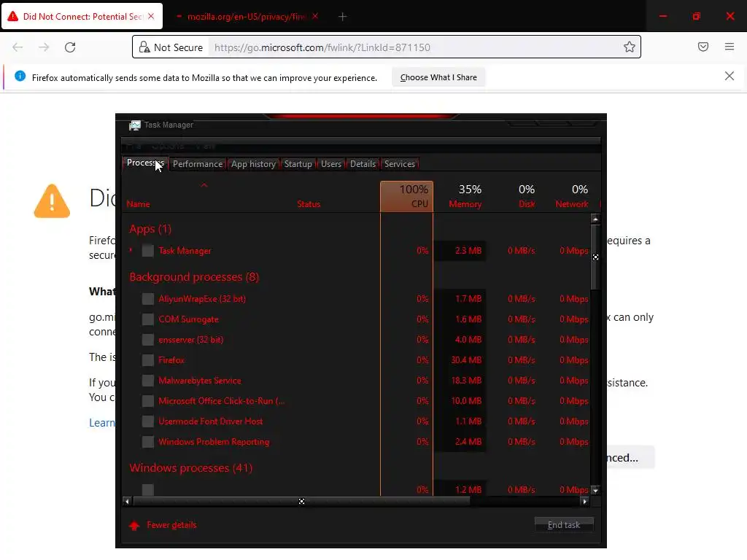
Task: Click the icon beside Malwarebytes Service
Action: tap(147, 381)
